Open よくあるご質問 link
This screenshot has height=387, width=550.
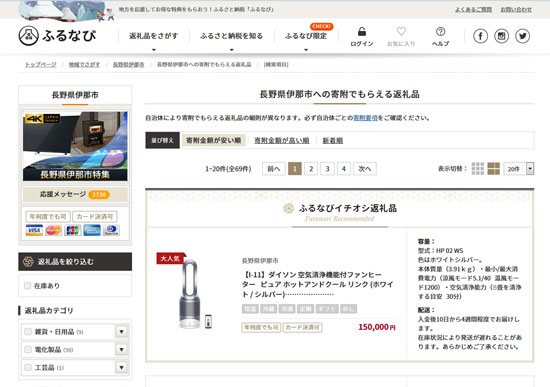473,9
